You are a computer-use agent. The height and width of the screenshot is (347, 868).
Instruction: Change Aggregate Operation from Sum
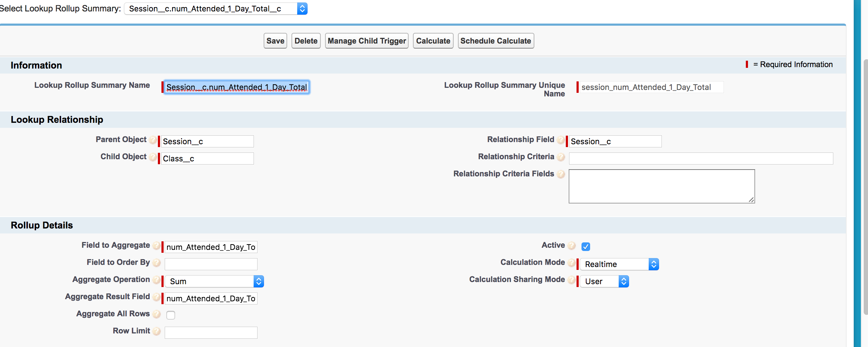click(259, 281)
